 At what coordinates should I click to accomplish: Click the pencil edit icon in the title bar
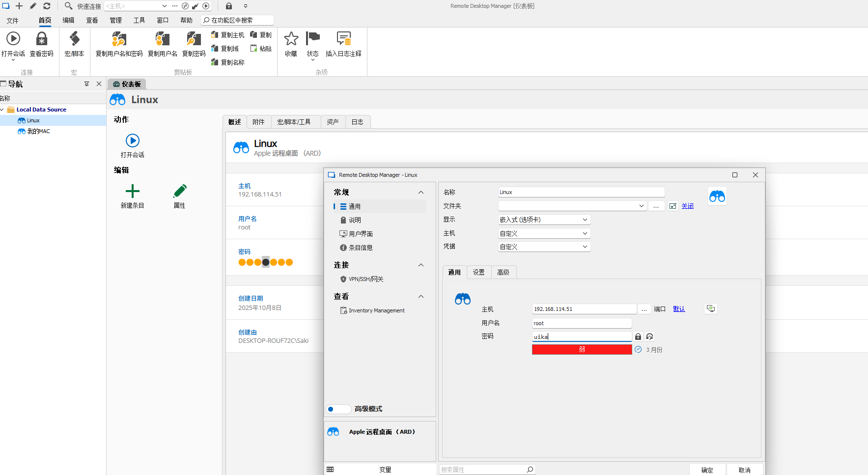click(x=33, y=6)
